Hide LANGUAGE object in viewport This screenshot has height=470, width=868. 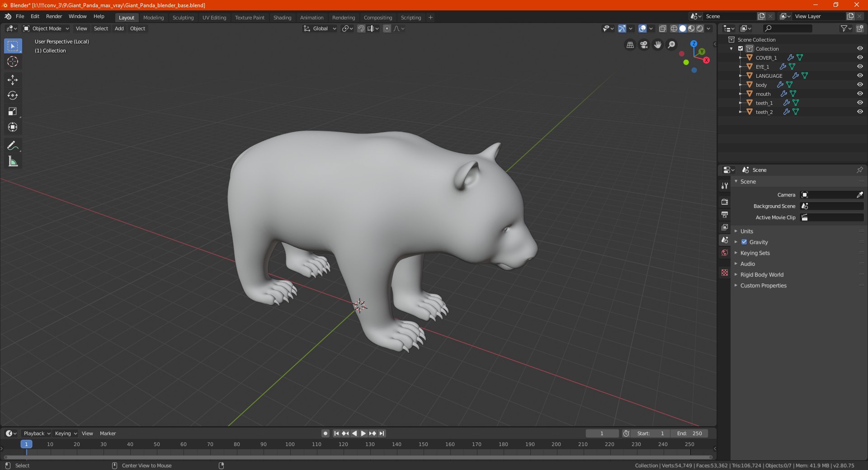(x=860, y=75)
